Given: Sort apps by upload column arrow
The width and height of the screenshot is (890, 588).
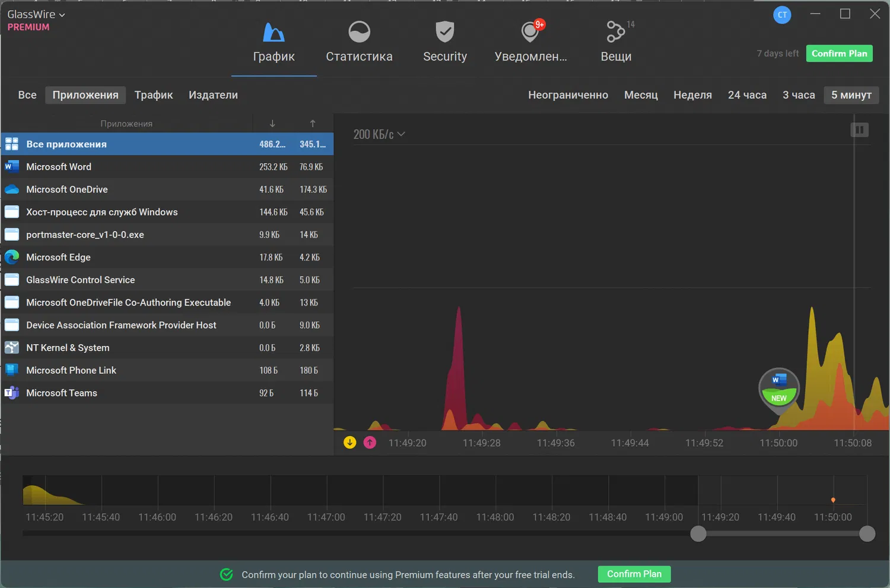Looking at the screenshot, I should click(313, 123).
